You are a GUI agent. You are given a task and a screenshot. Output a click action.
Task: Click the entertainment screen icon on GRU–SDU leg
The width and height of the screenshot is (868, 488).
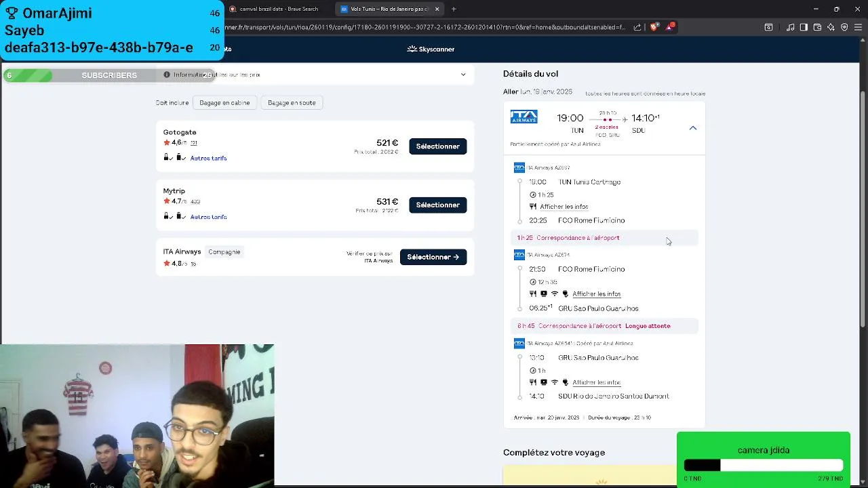544,382
